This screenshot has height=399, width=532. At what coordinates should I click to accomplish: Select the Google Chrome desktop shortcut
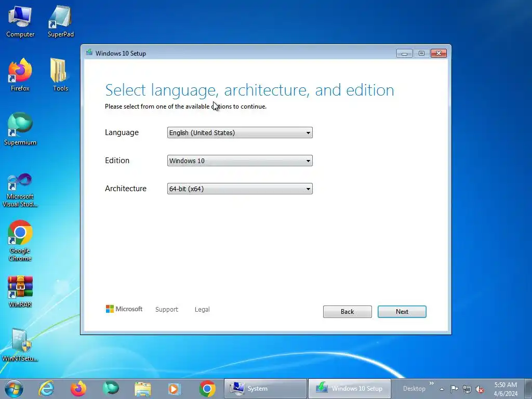[20, 241]
